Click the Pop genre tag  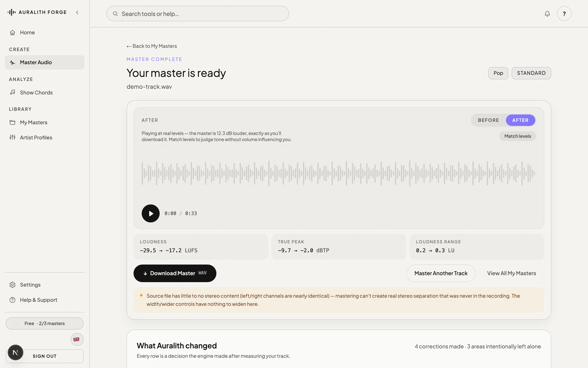498,73
